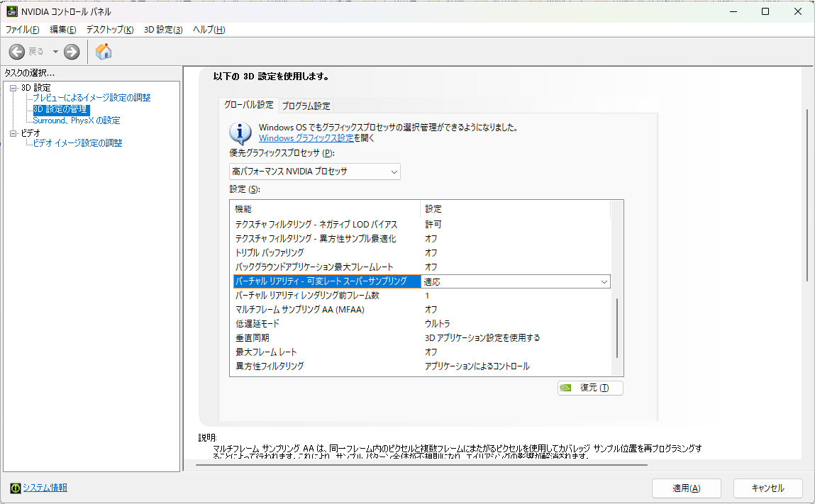Image resolution: width=815 pixels, height=504 pixels.
Task: Open the Windows グラフィックス設定 link
Action: 306,138
